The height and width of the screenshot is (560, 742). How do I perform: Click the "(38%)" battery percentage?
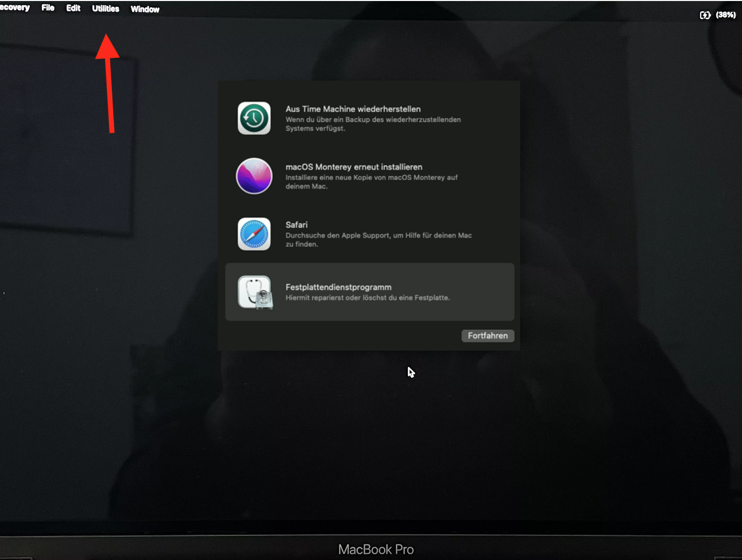tap(726, 15)
